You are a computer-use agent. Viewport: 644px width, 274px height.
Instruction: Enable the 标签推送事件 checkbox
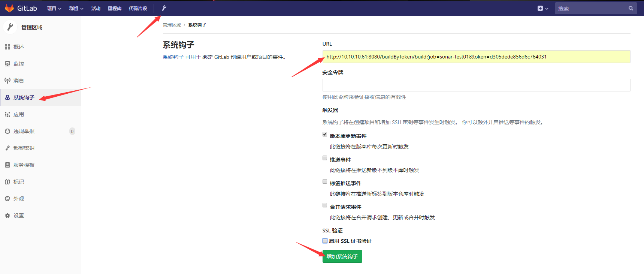(x=325, y=181)
